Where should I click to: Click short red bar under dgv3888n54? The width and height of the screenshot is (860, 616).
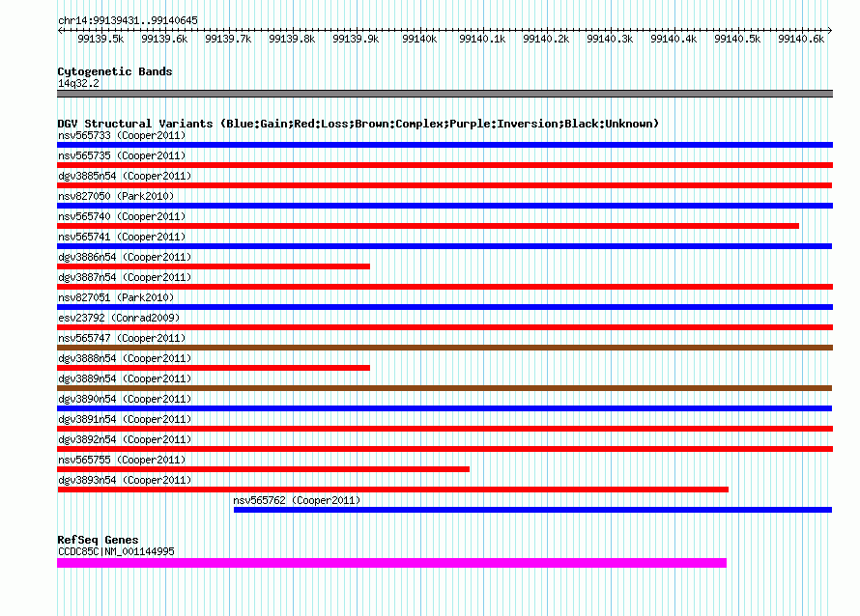click(214, 368)
